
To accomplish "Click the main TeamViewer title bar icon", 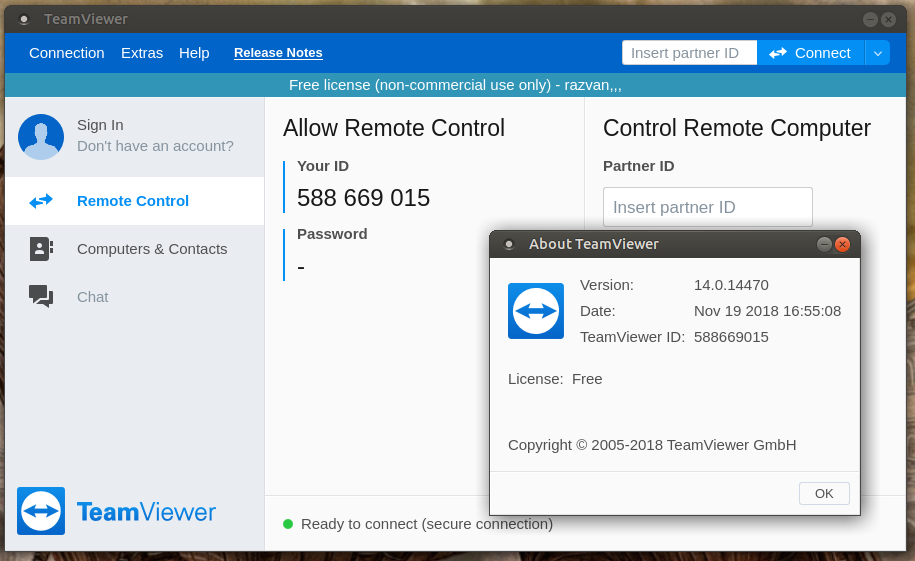I will (x=24, y=20).
